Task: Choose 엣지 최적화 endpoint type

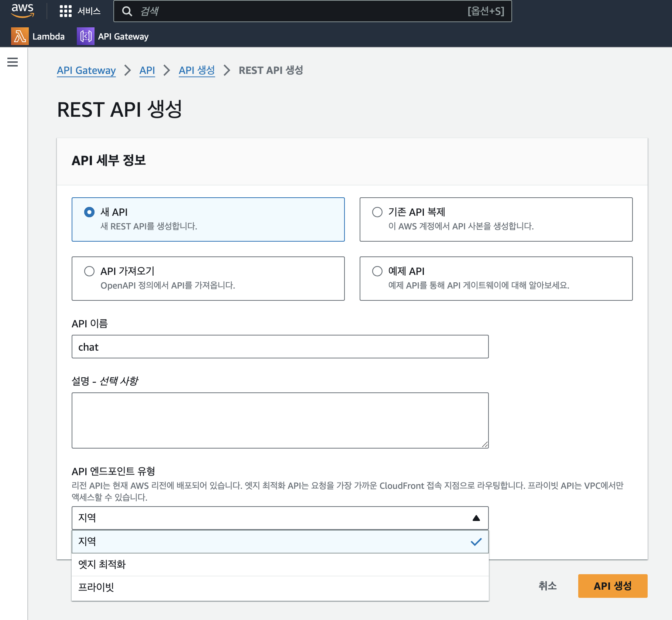Action: [x=280, y=565]
